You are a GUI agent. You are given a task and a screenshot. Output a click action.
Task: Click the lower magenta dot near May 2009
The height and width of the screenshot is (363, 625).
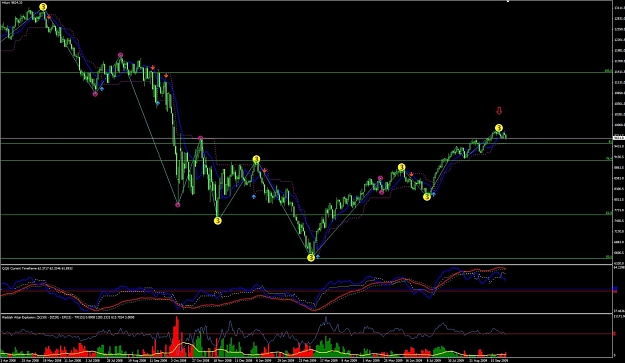(381, 192)
